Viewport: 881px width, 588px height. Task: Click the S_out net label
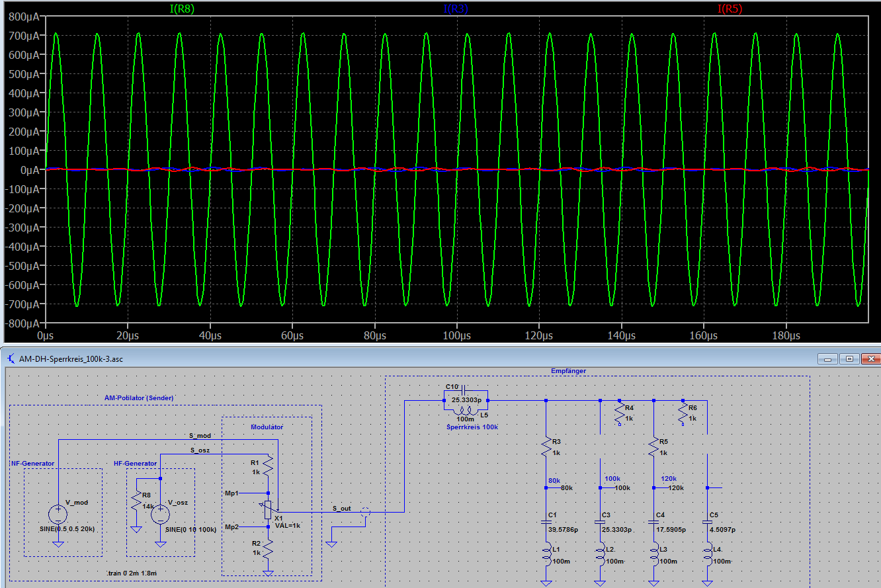[x=342, y=507]
